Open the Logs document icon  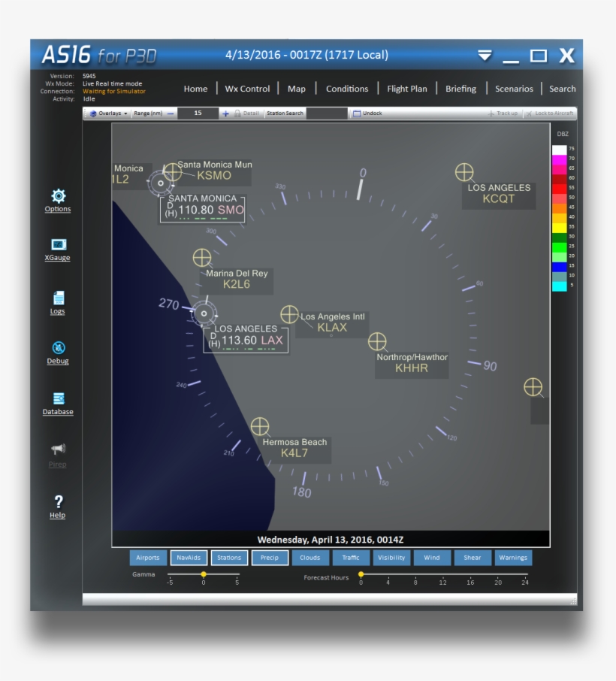58,298
